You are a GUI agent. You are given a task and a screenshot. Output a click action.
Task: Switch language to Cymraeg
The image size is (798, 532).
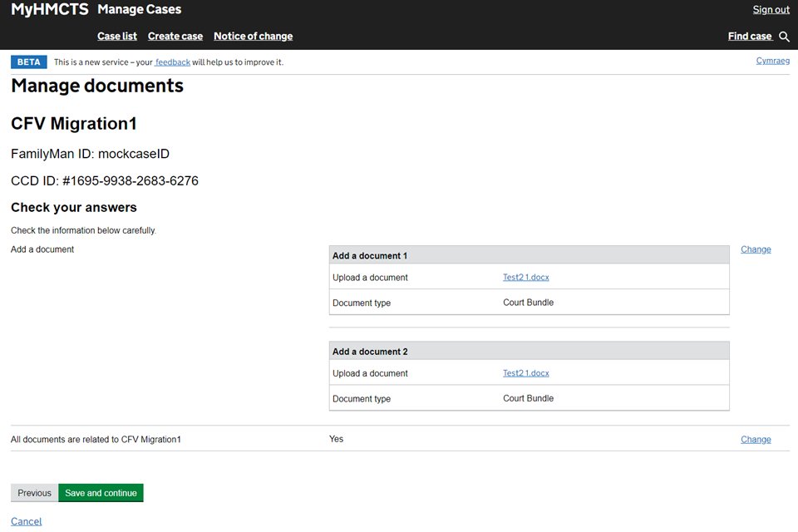(772, 61)
